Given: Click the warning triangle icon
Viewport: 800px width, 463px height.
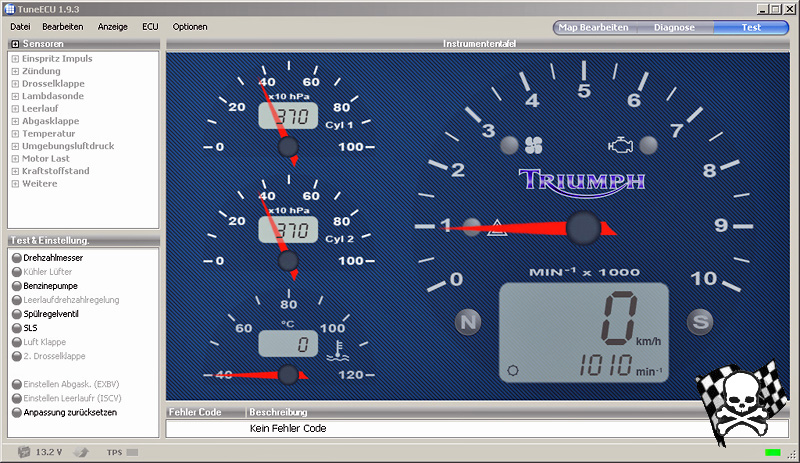Looking at the screenshot, I should tap(496, 227).
